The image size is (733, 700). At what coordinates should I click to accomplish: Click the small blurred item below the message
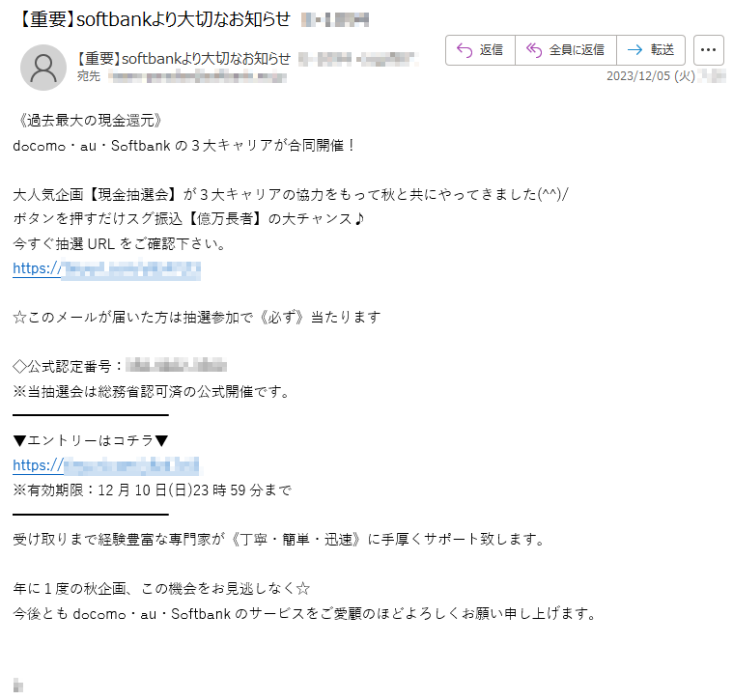click(17, 686)
